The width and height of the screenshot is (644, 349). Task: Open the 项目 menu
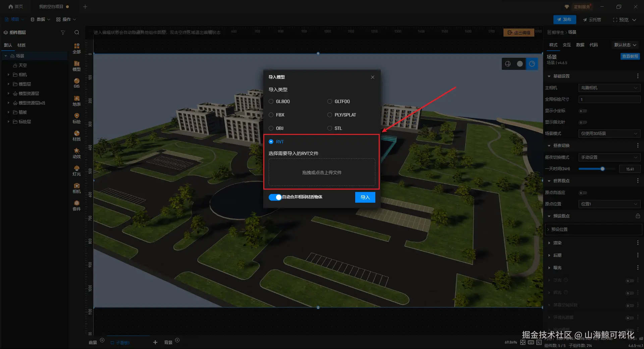14,19
